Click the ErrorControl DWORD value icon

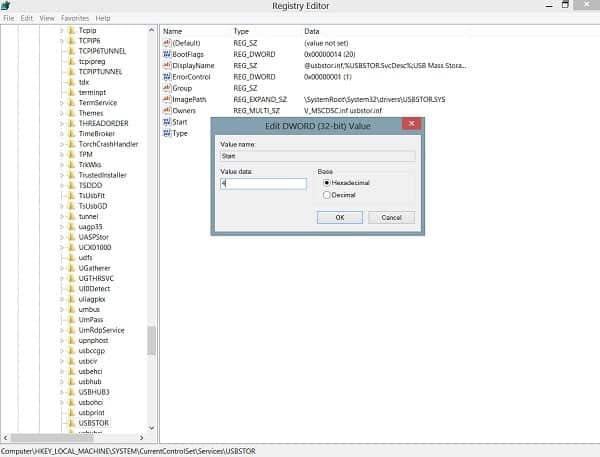pyautogui.click(x=167, y=77)
